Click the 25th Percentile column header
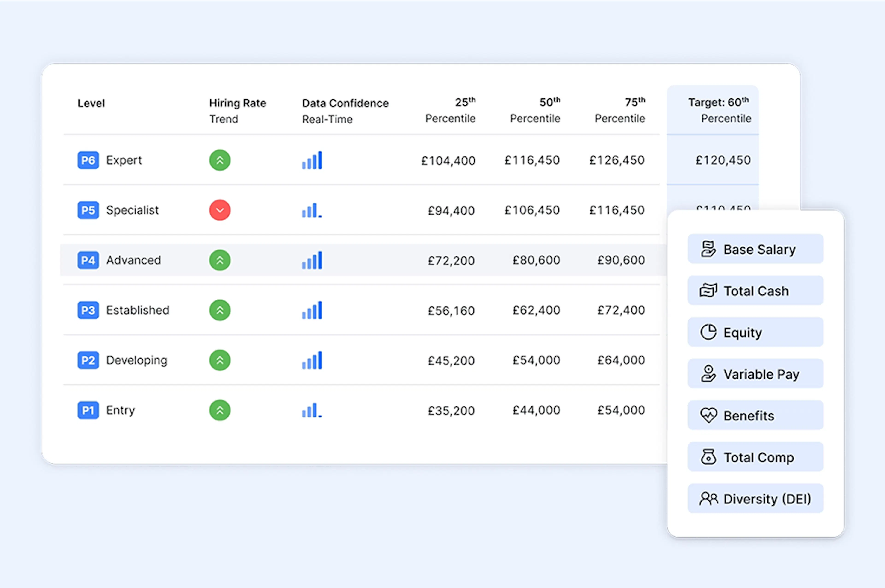The width and height of the screenshot is (885, 588). [450, 110]
